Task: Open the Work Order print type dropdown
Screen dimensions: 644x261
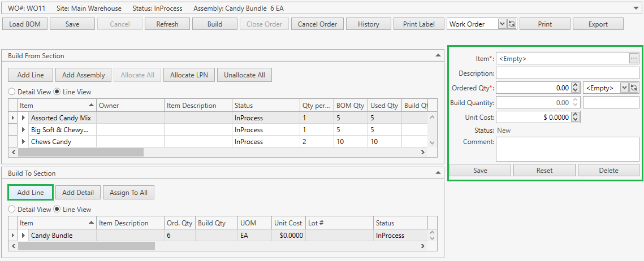Action: point(502,24)
